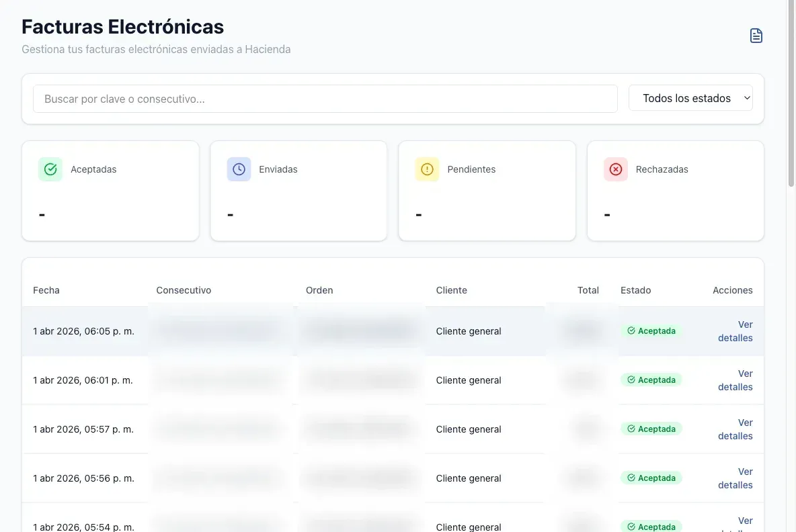Click Aceptada badge in 05:57 p. m. row
This screenshot has height=532, width=796.
pyautogui.click(x=651, y=429)
